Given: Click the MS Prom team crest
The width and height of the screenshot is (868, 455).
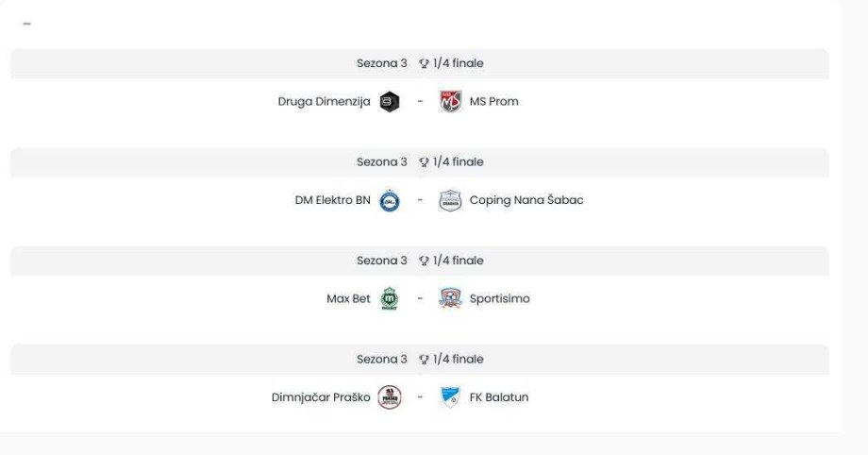Looking at the screenshot, I should pyautogui.click(x=450, y=102).
